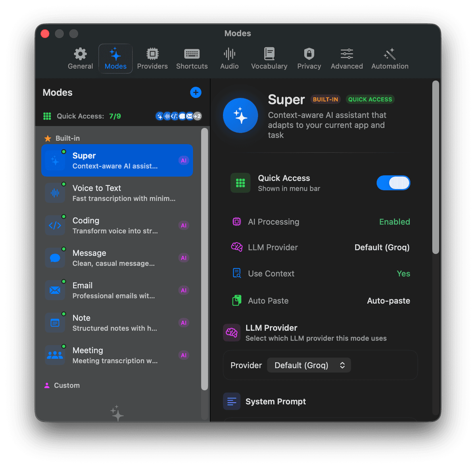The height and width of the screenshot is (468, 476).
Task: Select the Message mode icon
Action: [x=55, y=258]
